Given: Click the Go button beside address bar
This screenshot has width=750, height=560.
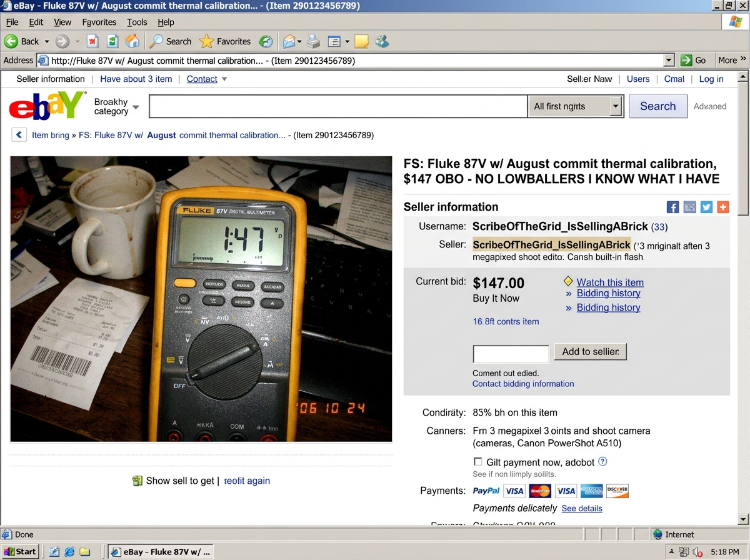Looking at the screenshot, I should coord(694,61).
